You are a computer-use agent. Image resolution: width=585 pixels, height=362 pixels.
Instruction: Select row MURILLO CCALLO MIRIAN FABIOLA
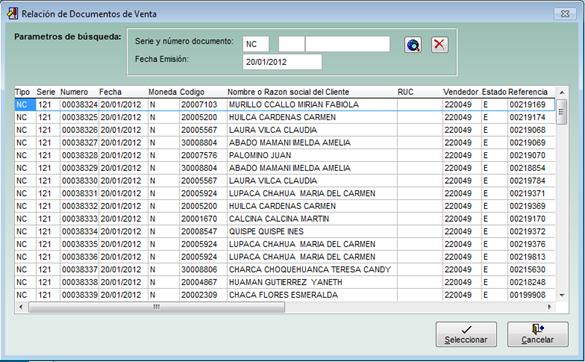pyautogui.click(x=285, y=104)
